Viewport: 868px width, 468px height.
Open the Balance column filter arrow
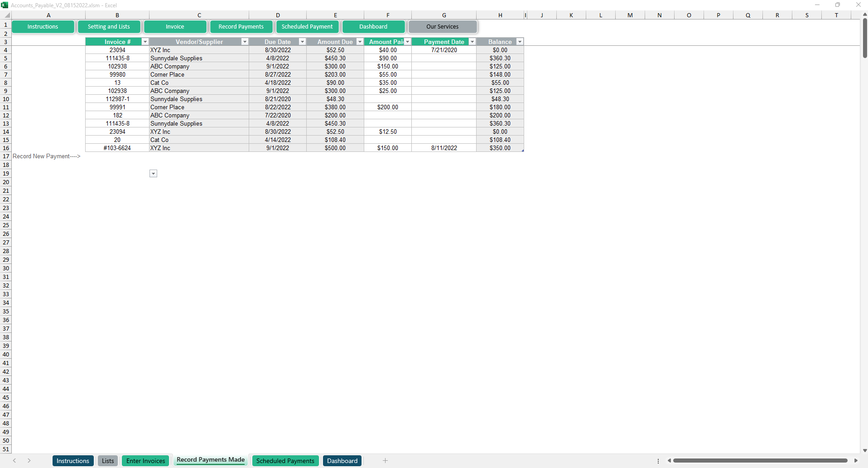click(520, 42)
